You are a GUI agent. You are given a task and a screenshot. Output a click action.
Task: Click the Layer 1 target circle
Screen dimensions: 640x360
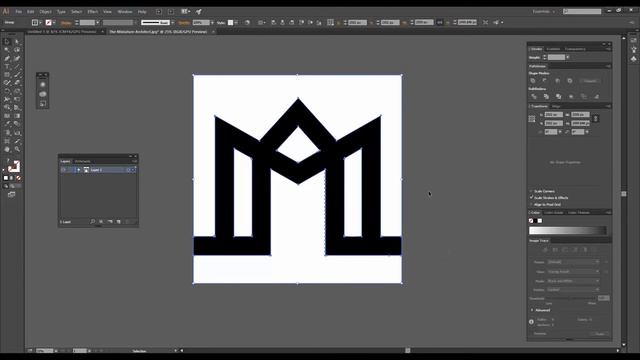point(129,170)
